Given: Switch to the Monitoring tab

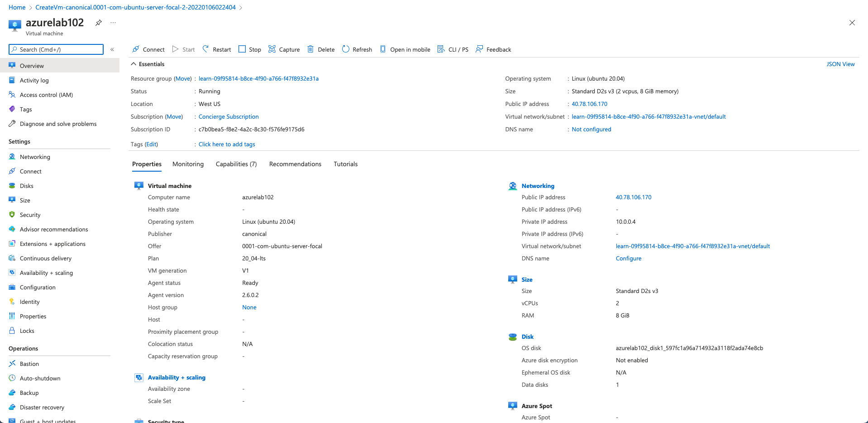Looking at the screenshot, I should (x=188, y=164).
